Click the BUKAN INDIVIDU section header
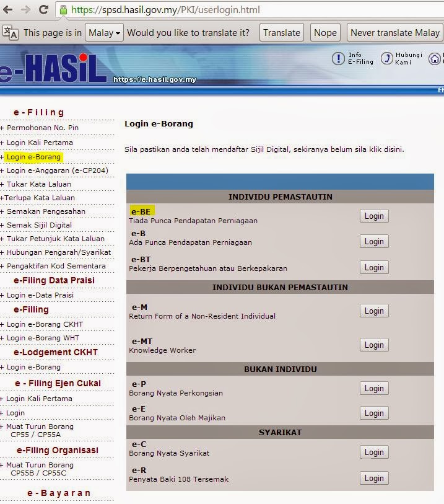This screenshot has height=504, width=444. [281, 369]
